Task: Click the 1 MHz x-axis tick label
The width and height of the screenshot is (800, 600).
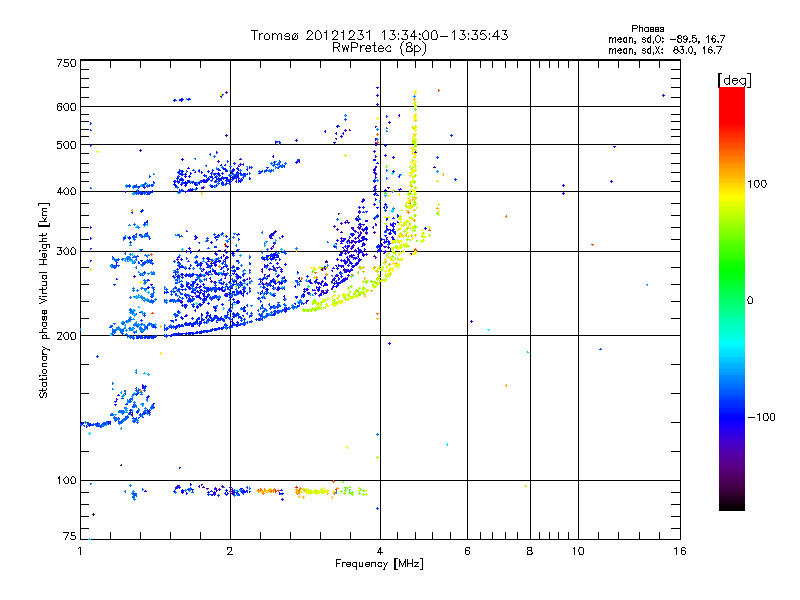Action: (80, 551)
